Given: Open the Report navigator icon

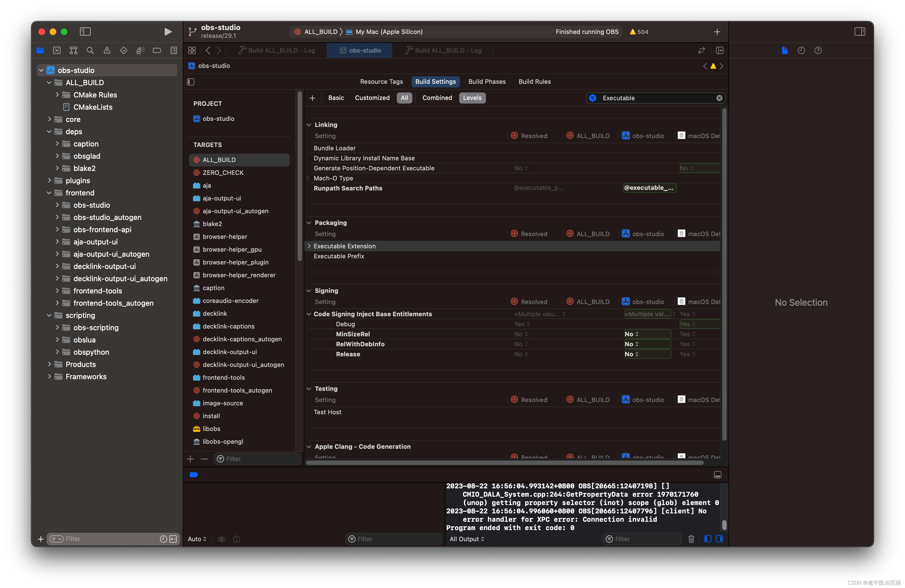Looking at the screenshot, I should (x=174, y=50).
